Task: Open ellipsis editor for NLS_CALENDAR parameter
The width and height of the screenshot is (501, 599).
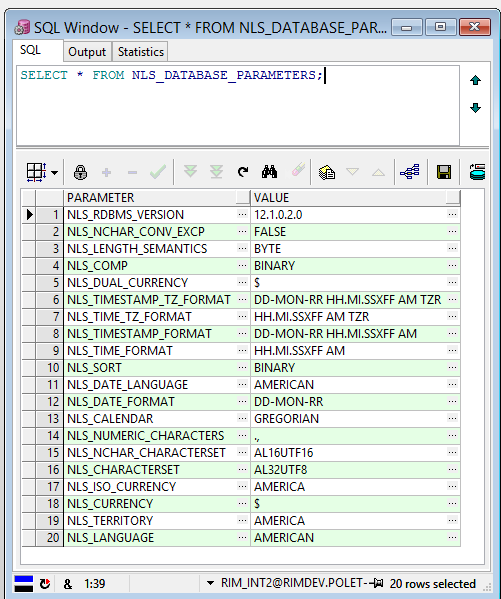Action: 242,419
